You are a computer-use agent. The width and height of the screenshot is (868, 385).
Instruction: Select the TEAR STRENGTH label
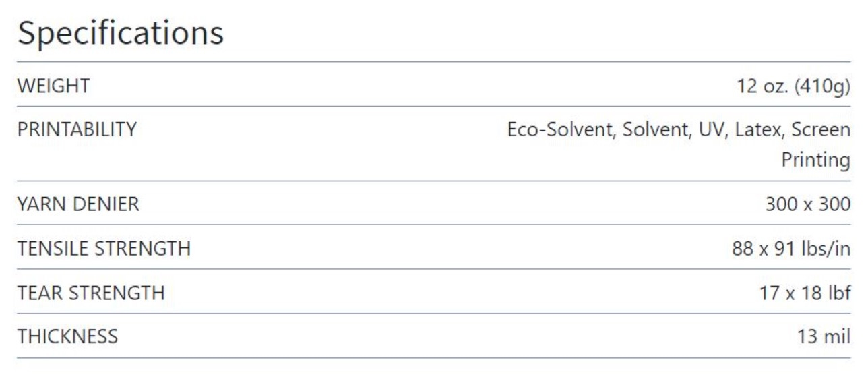coord(92,293)
